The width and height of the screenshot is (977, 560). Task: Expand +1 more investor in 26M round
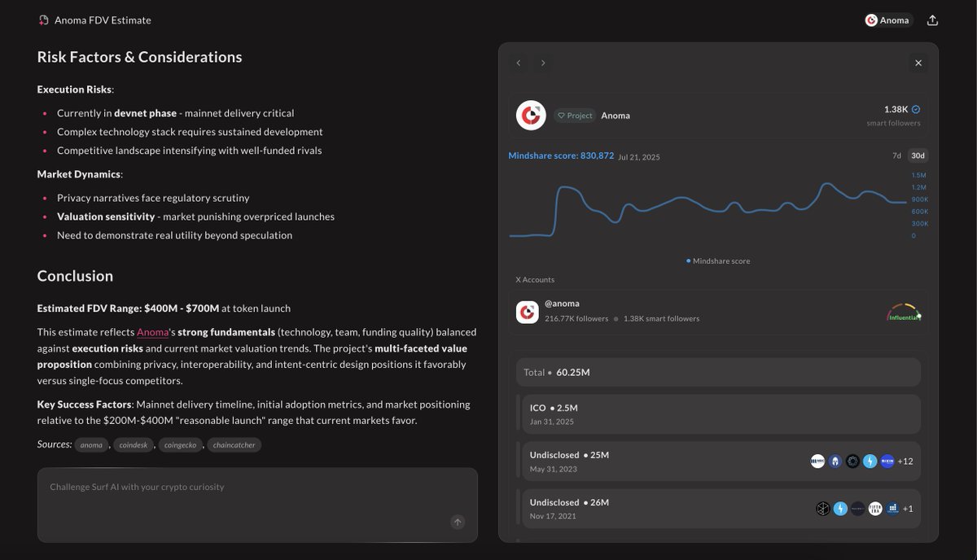click(x=908, y=509)
